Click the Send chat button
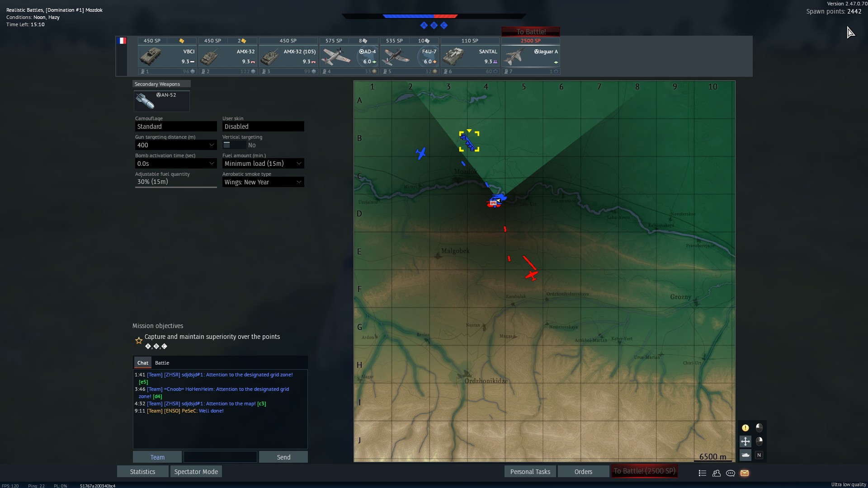This screenshot has height=488, width=868. (283, 457)
